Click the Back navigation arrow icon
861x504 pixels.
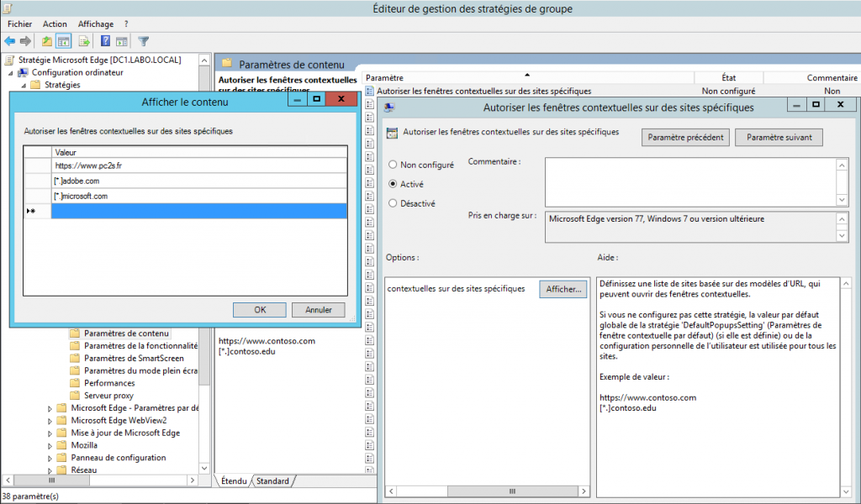pos(10,40)
